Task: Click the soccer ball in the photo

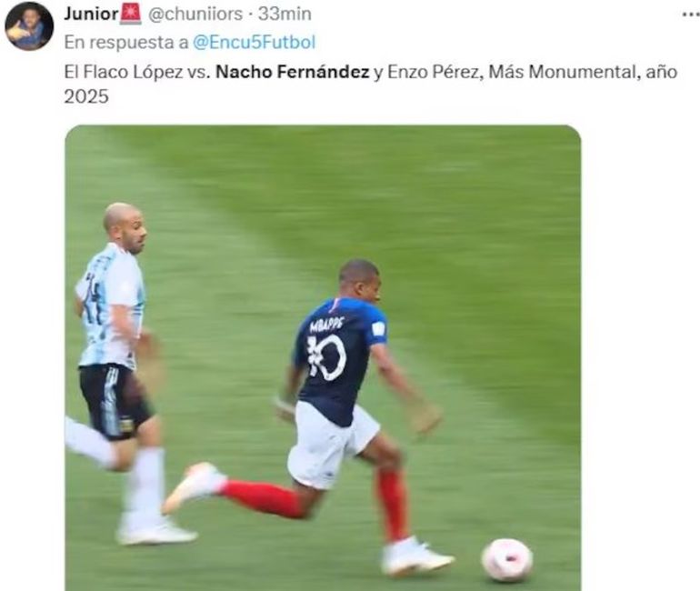Action: click(506, 560)
